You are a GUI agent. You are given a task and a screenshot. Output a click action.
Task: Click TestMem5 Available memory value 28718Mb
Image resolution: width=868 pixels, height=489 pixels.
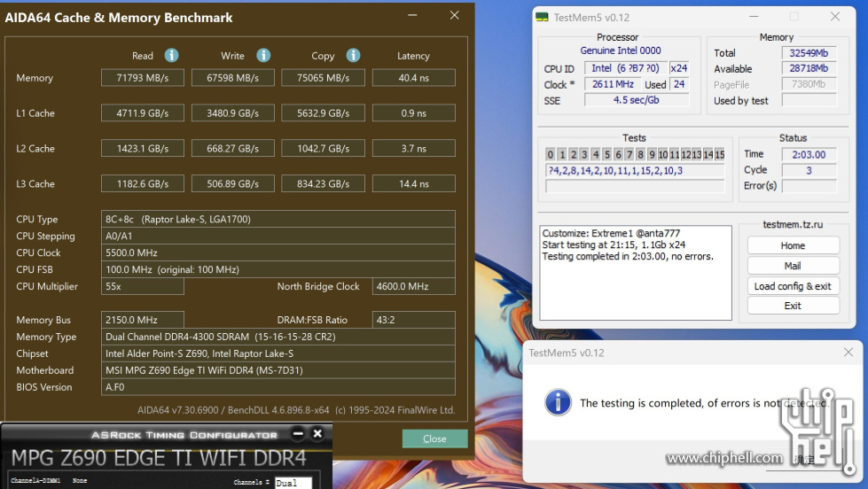(809, 68)
